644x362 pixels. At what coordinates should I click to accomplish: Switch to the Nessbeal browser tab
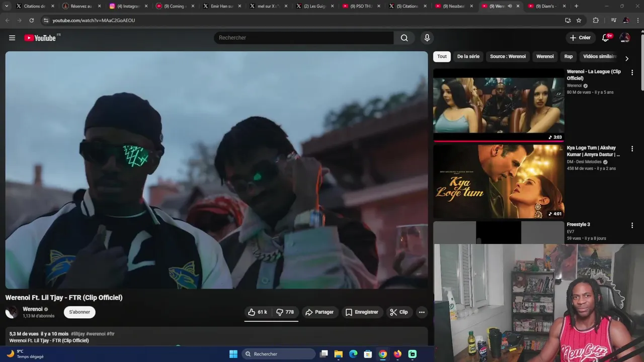click(x=453, y=6)
